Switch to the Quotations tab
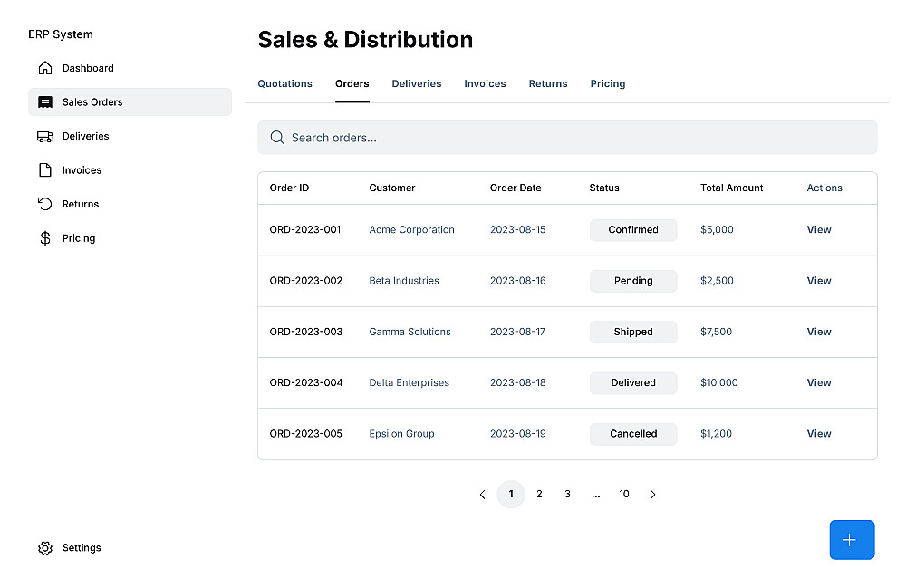 (284, 84)
